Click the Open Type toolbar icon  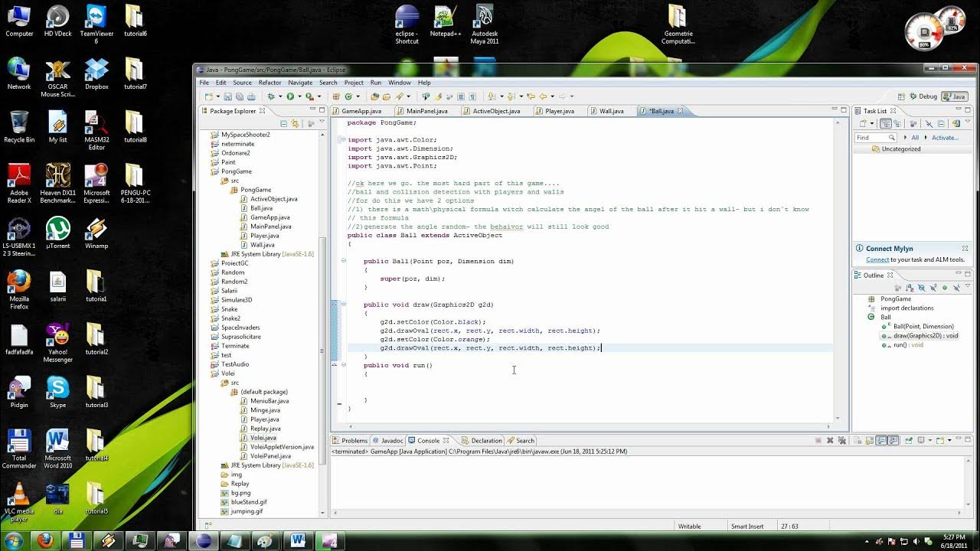pos(374,96)
